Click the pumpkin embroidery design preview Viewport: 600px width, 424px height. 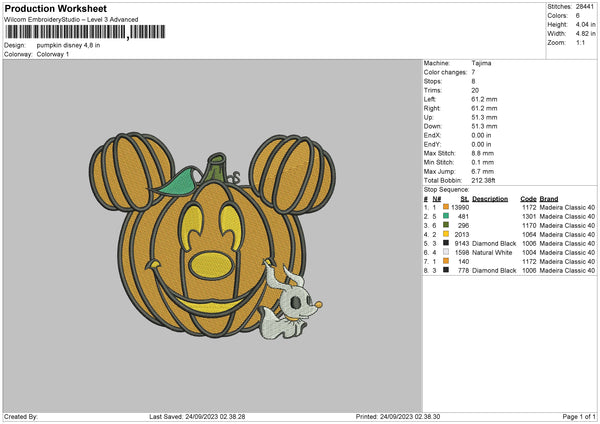(213, 236)
